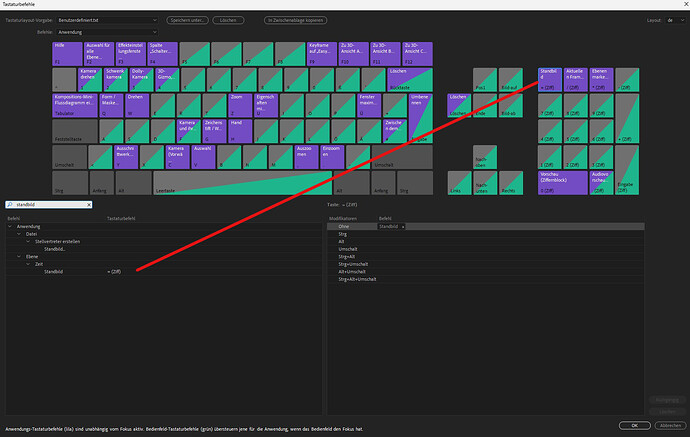Collapse Stellvertreter erstellen tree node

28,242
